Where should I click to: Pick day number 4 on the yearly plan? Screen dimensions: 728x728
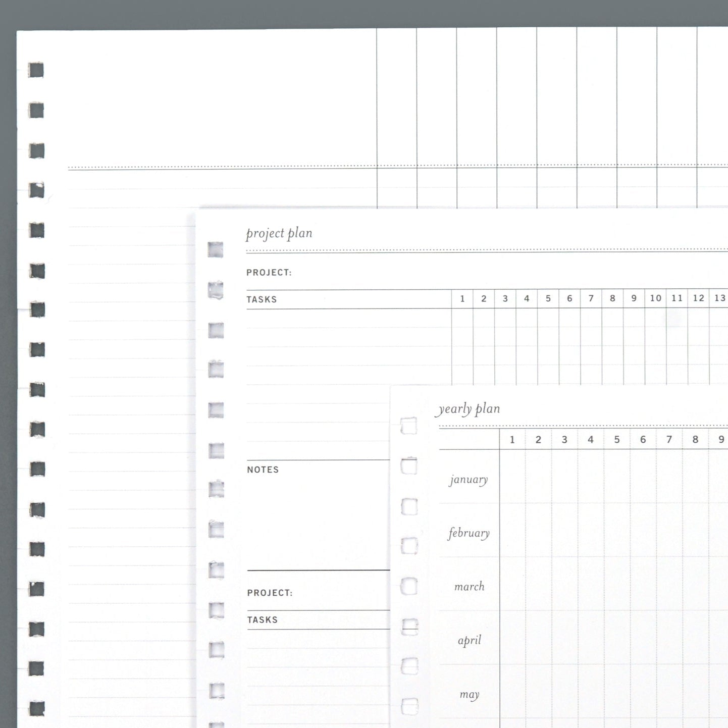pos(591,440)
